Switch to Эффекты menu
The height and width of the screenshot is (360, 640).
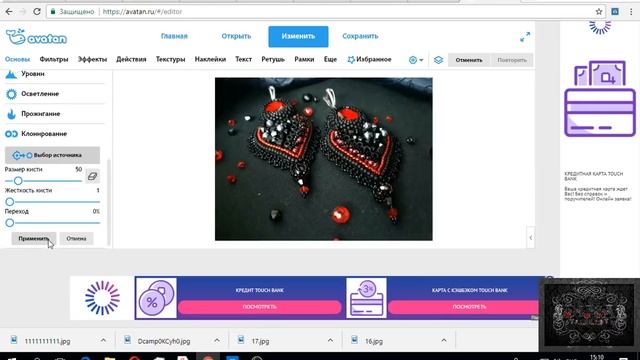(93, 59)
